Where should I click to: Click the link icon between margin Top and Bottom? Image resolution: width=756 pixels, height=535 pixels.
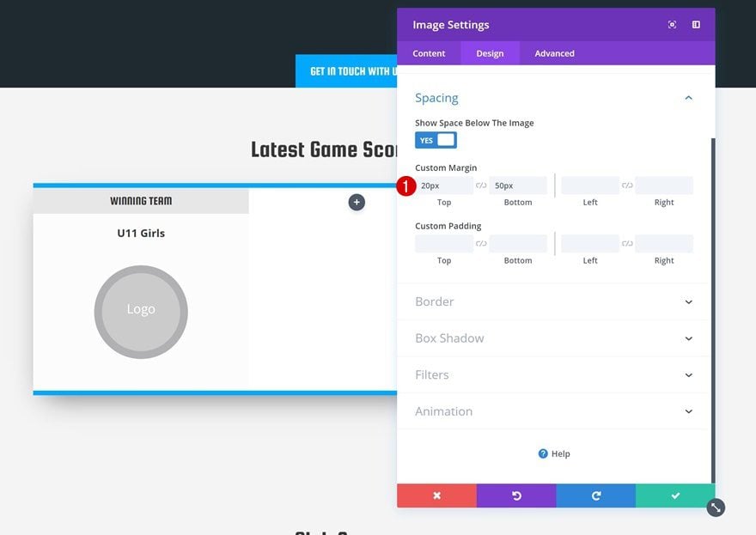point(481,185)
